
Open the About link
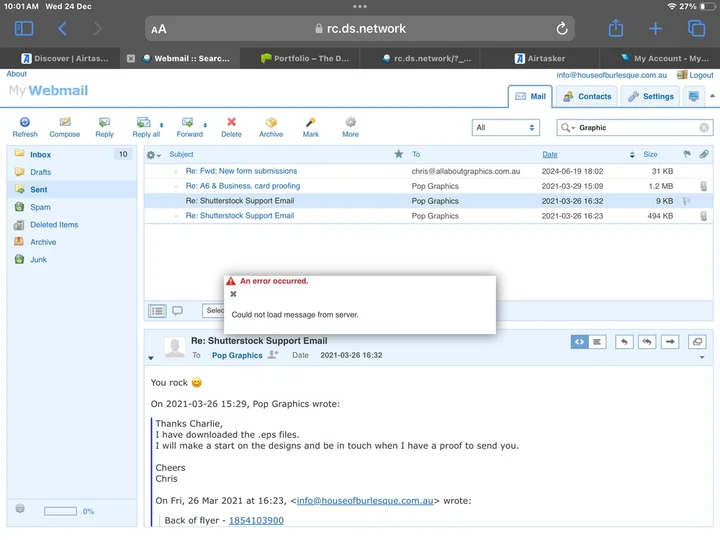click(17, 74)
